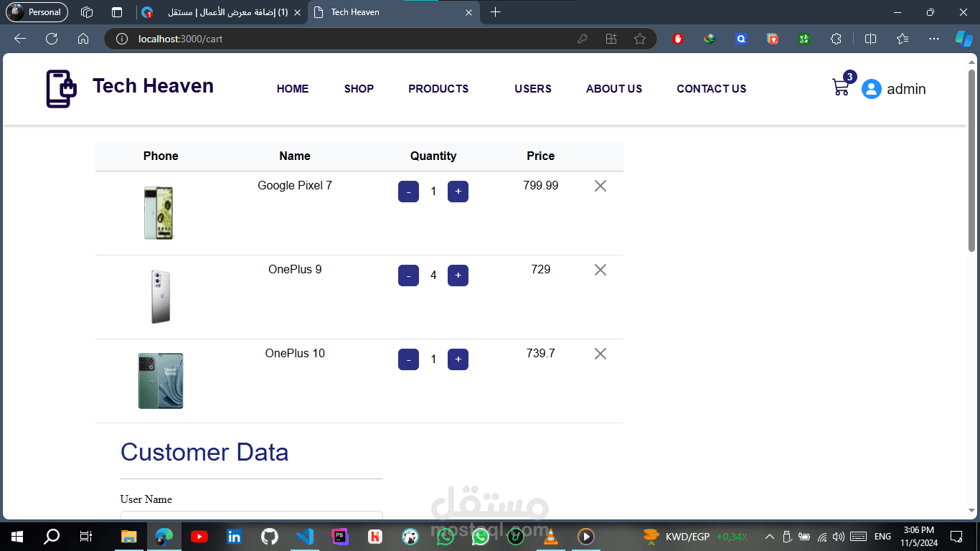This screenshot has width=980, height=551.
Task: Open taskbar search
Action: (52, 536)
